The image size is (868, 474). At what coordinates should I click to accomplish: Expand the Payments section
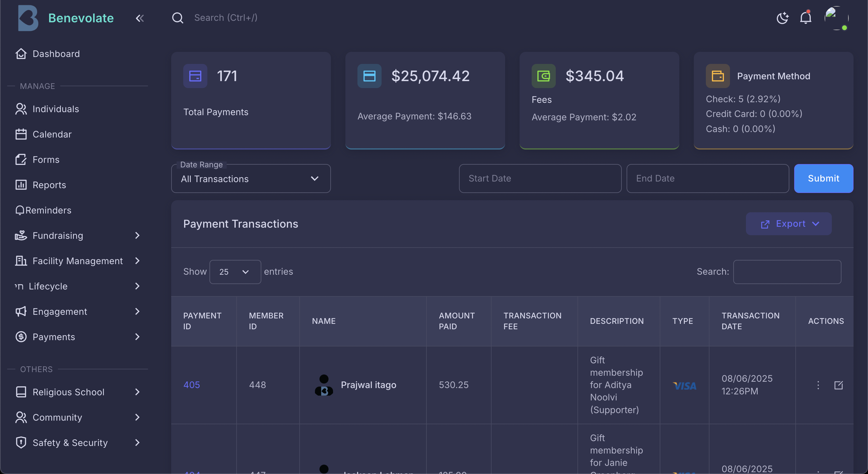click(54, 337)
